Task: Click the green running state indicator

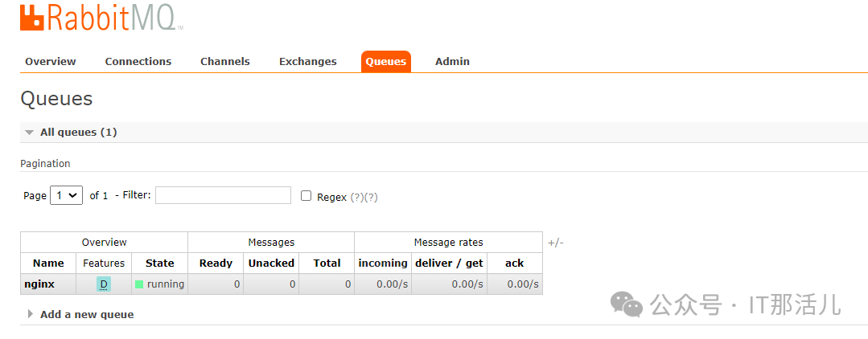Action: [x=139, y=284]
